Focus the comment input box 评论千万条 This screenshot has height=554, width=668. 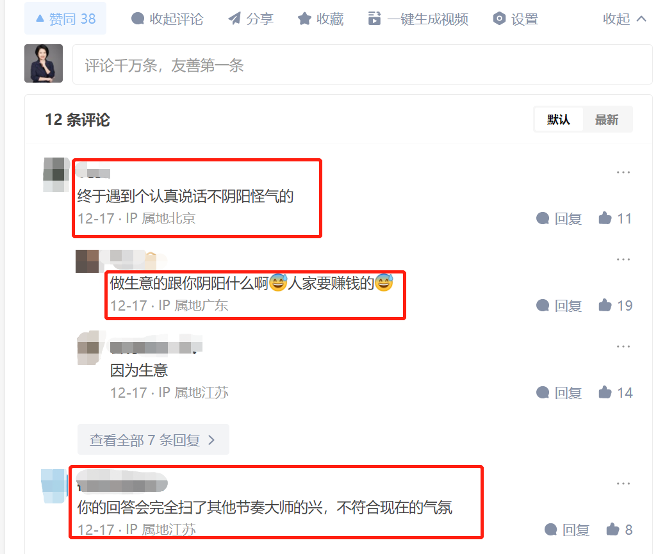(x=362, y=65)
